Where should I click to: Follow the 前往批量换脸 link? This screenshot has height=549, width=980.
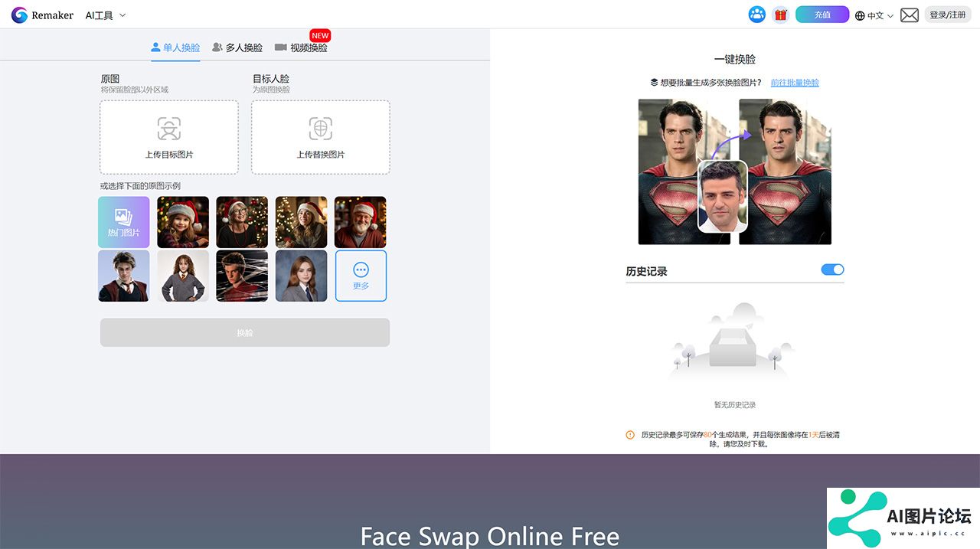click(x=794, y=83)
